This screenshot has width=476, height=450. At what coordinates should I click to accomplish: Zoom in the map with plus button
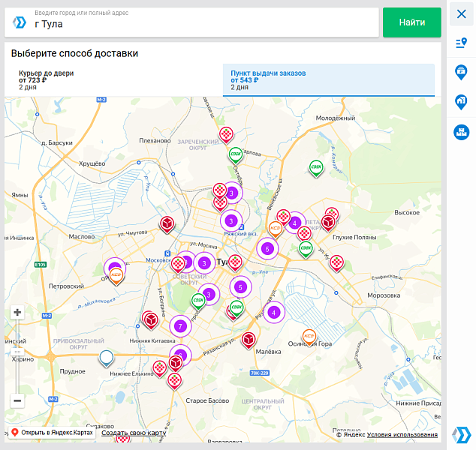pos(17,313)
